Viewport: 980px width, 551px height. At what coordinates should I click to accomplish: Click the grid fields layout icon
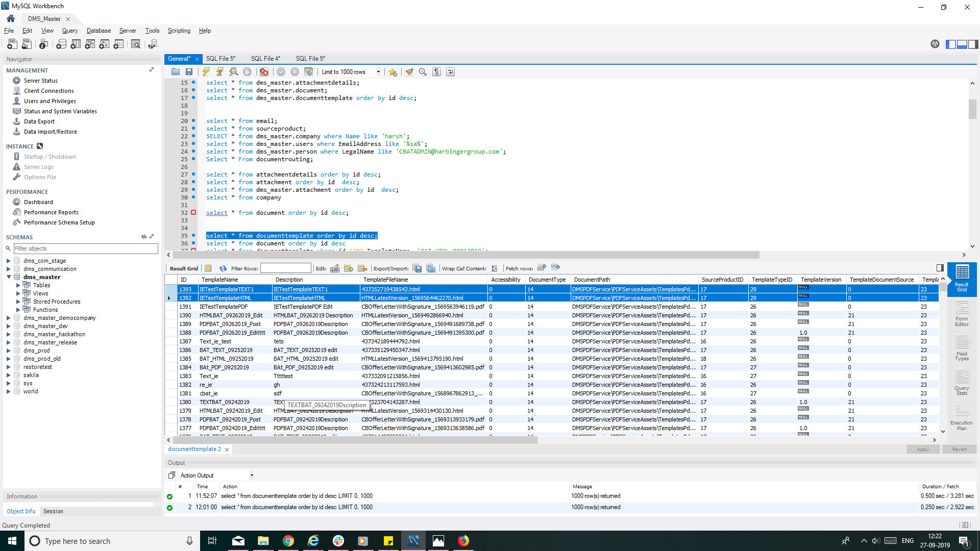(x=208, y=268)
